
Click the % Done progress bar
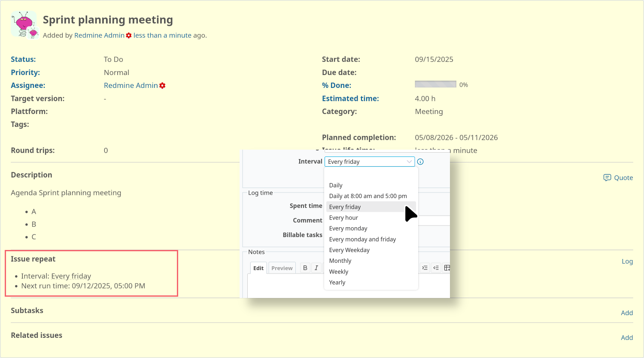coord(435,84)
